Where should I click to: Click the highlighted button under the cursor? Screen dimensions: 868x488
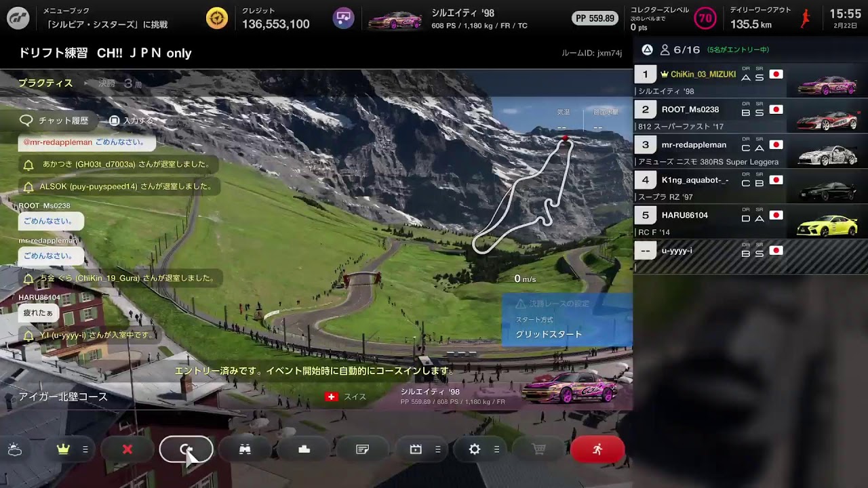coord(186,449)
